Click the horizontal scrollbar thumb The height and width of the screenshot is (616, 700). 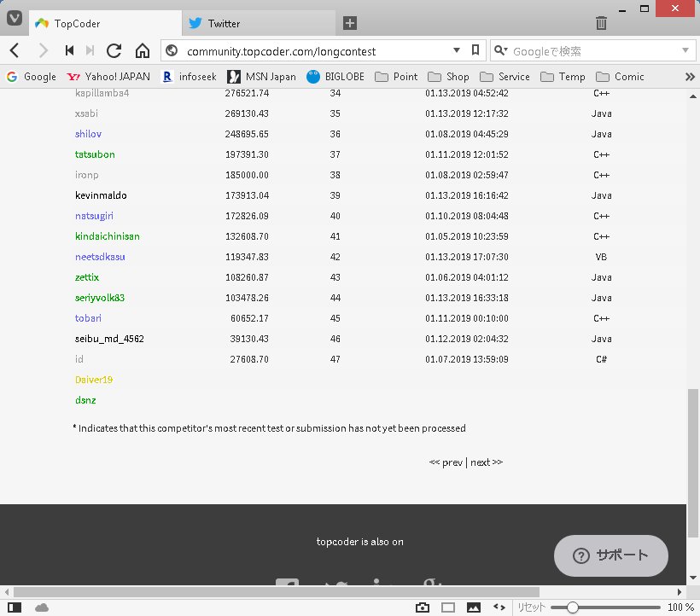point(277,592)
